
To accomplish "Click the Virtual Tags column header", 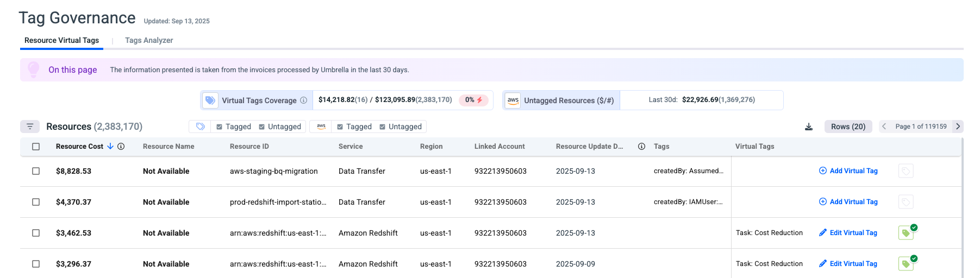I will (x=754, y=147).
